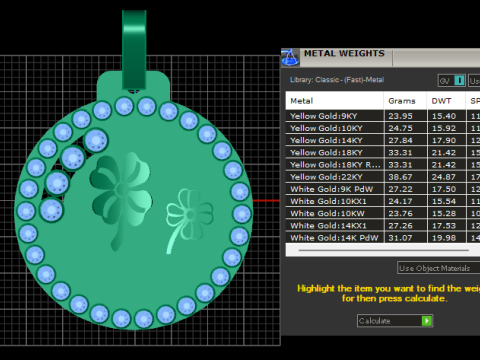Select the White Gold:9K PdW row
This screenshot has width=480, height=360.
(383, 189)
